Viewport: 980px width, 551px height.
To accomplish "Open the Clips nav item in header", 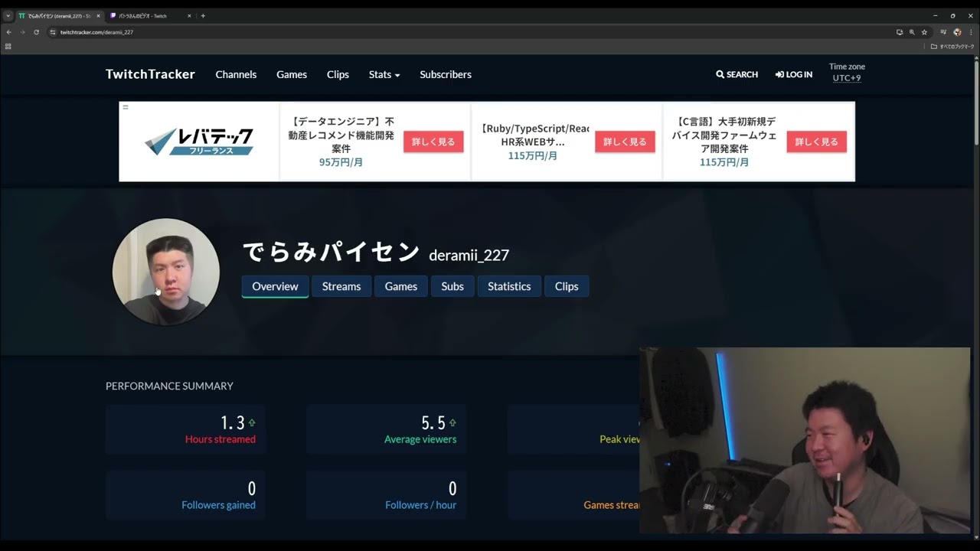I will [338, 74].
